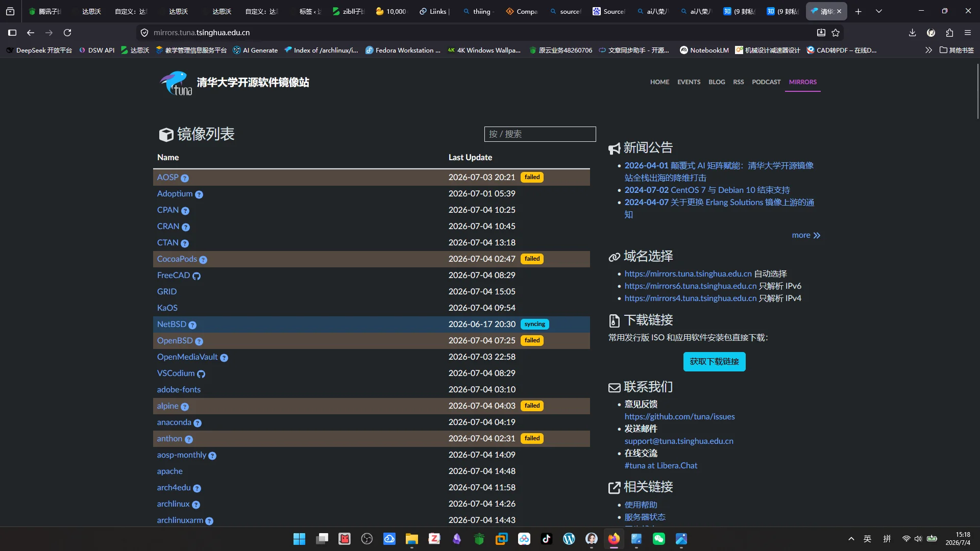Go back with the browser back arrow
Viewport: 980px width, 551px height.
click(x=31, y=33)
